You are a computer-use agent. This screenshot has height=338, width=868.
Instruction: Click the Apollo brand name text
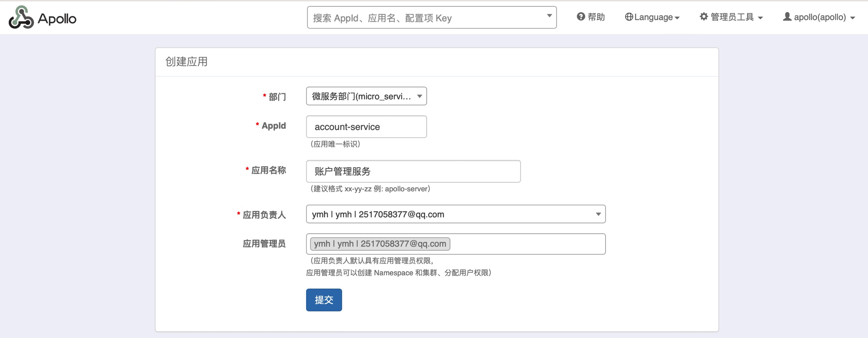(57, 19)
